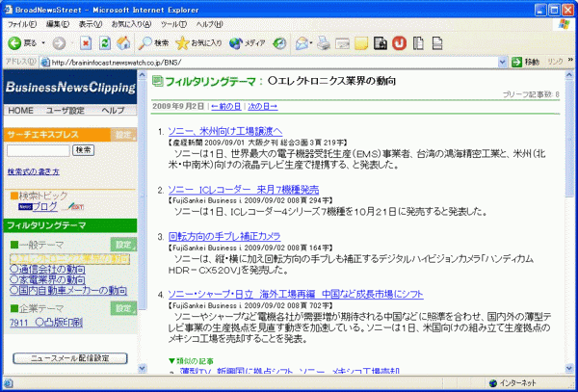The width and height of the screenshot is (578, 392).
Task: Open the Media (メディア) toolbar button
Action: [x=247, y=43]
